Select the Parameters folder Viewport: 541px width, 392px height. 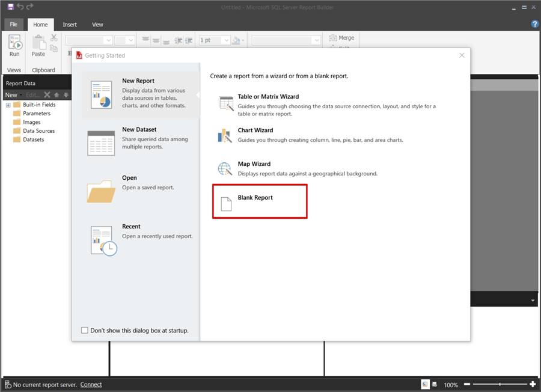coord(32,114)
